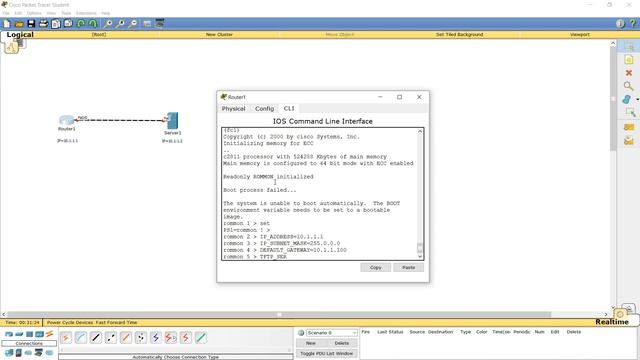This screenshot has height=360, width=640.
Task: Select the Connections lightning category icon
Action: tap(49, 334)
